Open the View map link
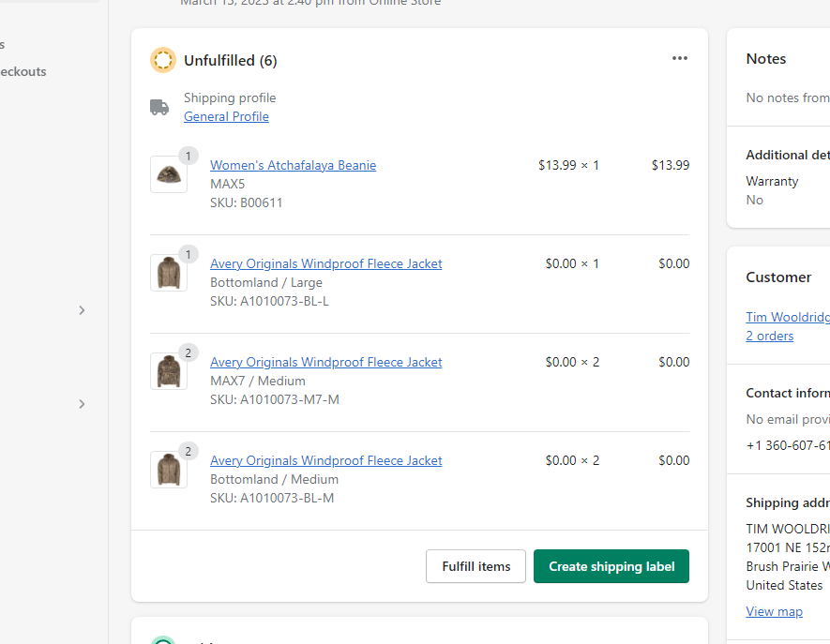This screenshot has height=644, width=830. (x=774, y=612)
